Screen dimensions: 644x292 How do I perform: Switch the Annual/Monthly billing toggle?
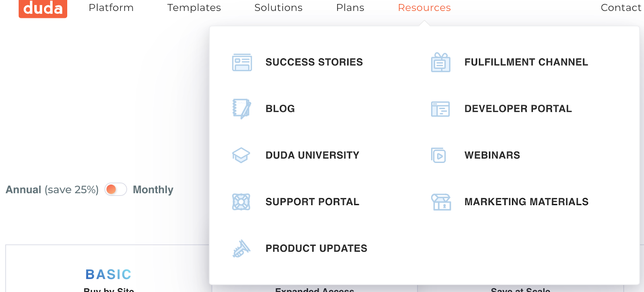click(x=116, y=189)
